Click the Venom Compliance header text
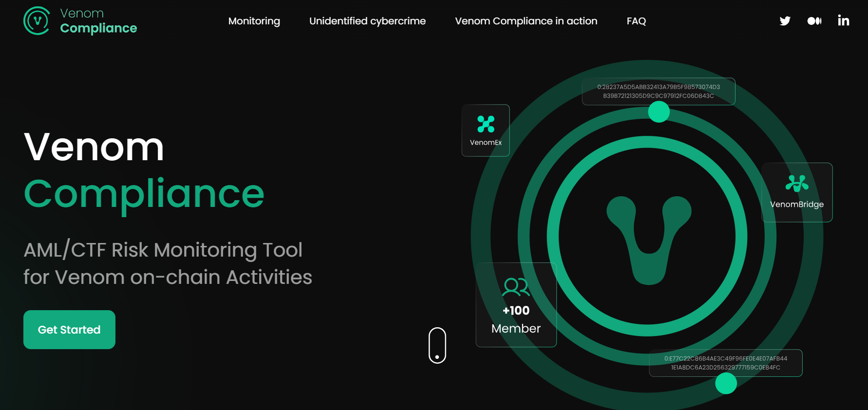 pyautogui.click(x=98, y=21)
